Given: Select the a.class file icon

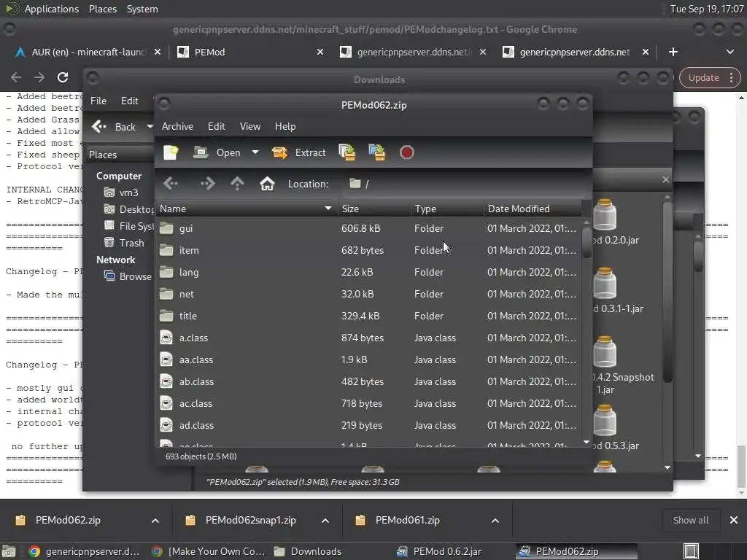Looking at the screenshot, I should tap(166, 338).
